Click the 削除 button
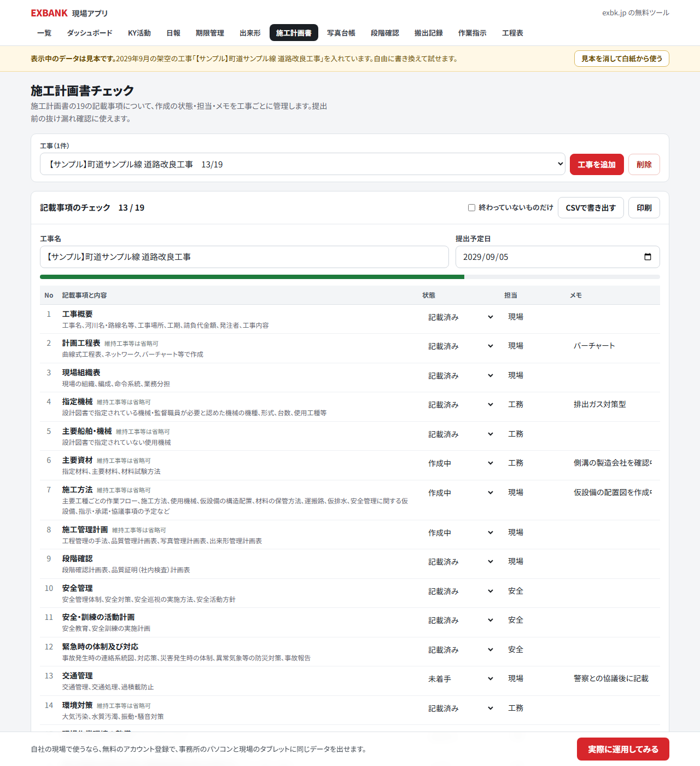This screenshot has height=766, width=700. point(644,165)
